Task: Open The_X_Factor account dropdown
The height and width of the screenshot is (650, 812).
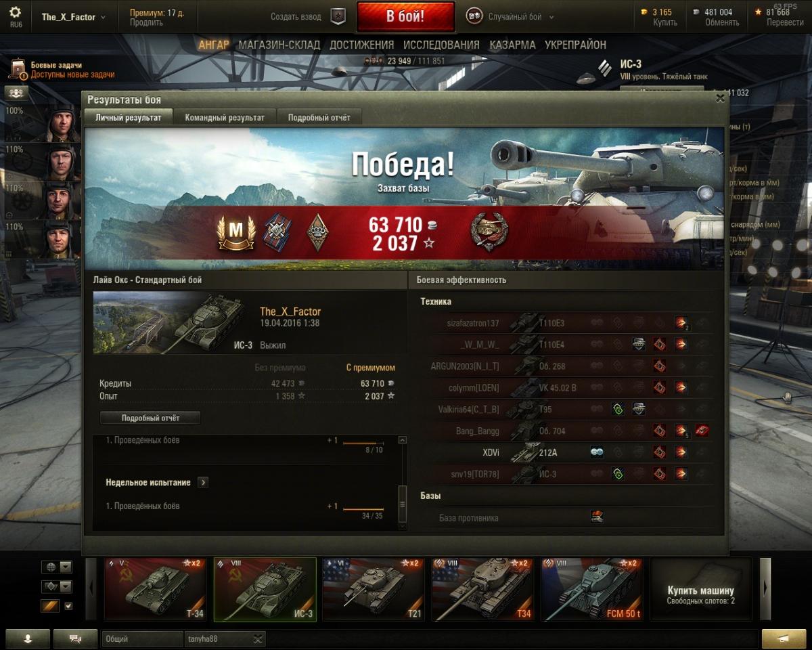Action: point(73,17)
